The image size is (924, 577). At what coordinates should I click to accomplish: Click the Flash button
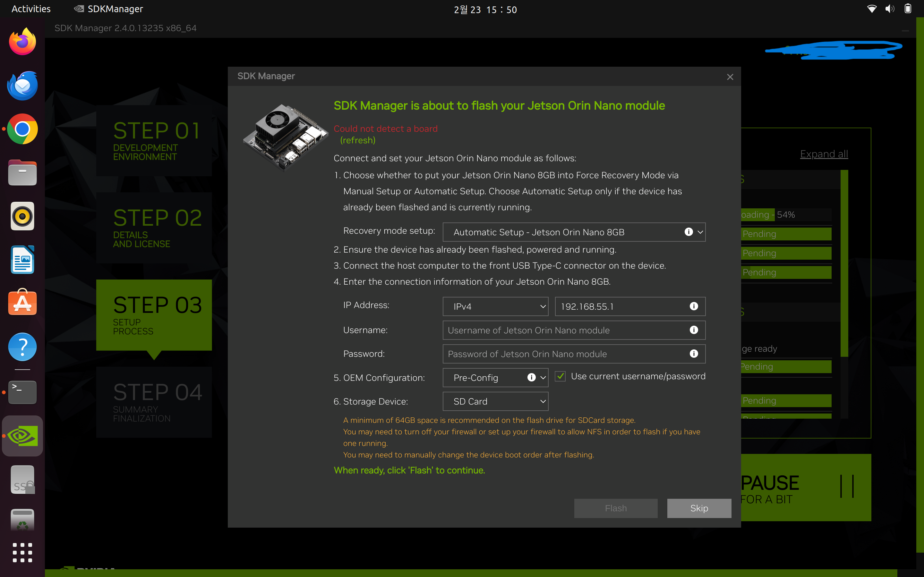click(x=615, y=508)
